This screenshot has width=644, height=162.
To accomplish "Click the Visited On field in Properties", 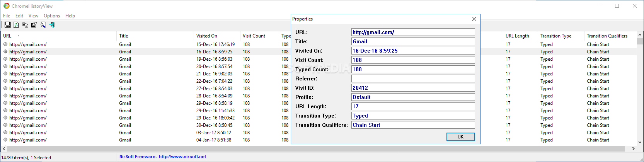I will tap(413, 51).
